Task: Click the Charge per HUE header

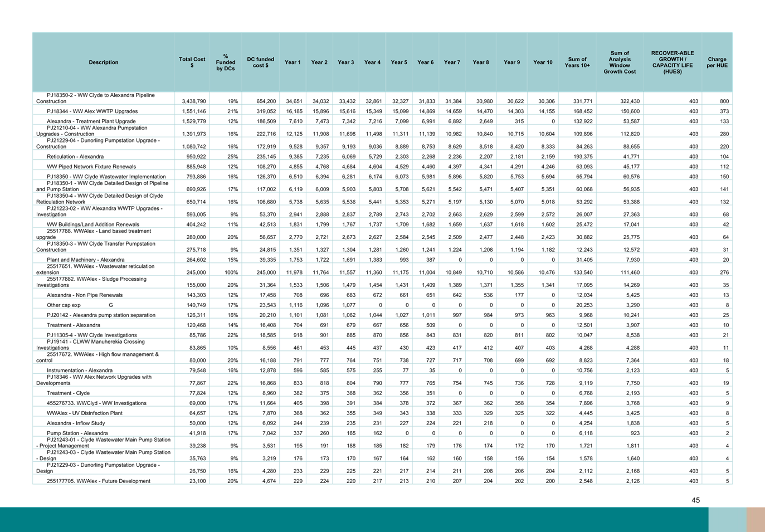Action: [x=717, y=62]
